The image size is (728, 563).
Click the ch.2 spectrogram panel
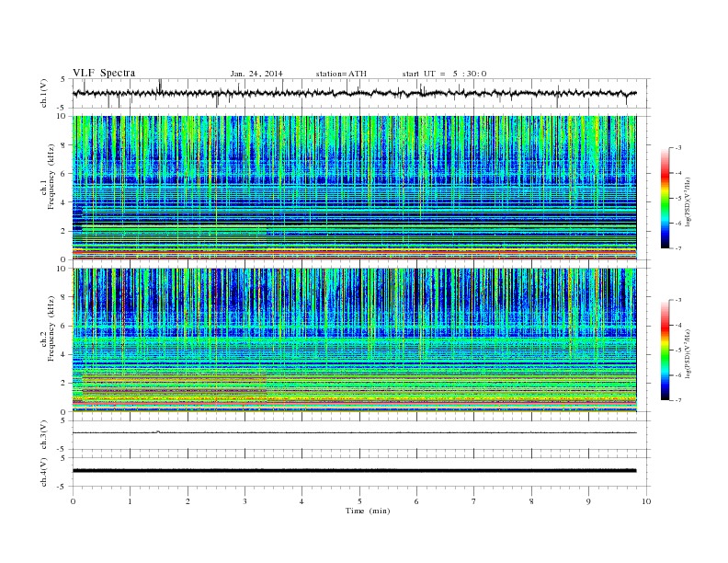pyautogui.click(x=354, y=340)
